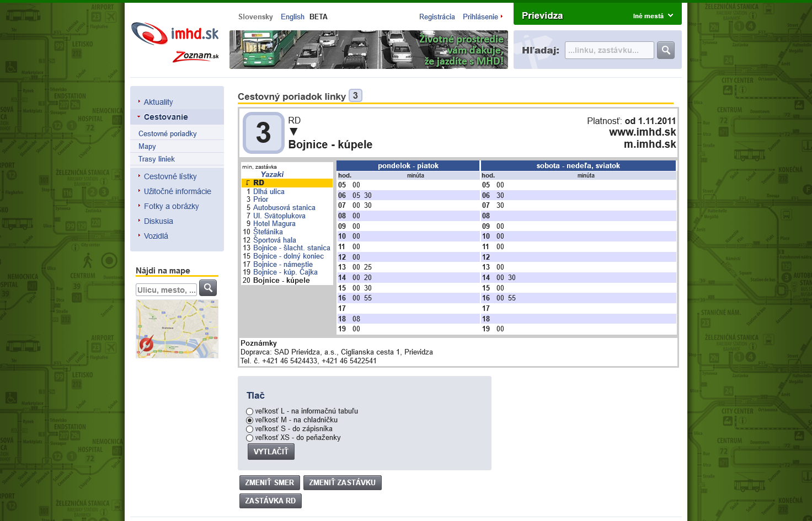
Task: Click the map search magnifier icon
Action: [x=208, y=288]
